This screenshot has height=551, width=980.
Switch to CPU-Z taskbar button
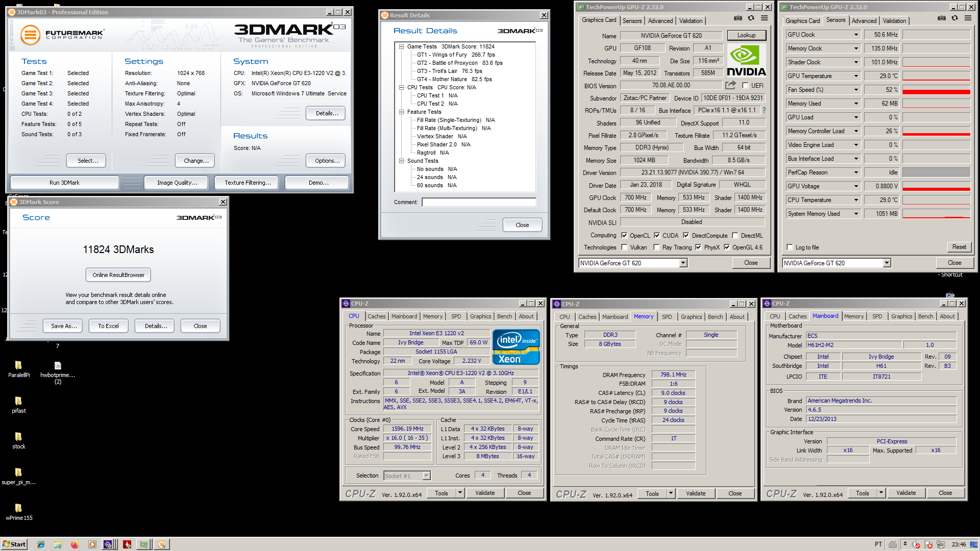pyautogui.click(x=108, y=544)
